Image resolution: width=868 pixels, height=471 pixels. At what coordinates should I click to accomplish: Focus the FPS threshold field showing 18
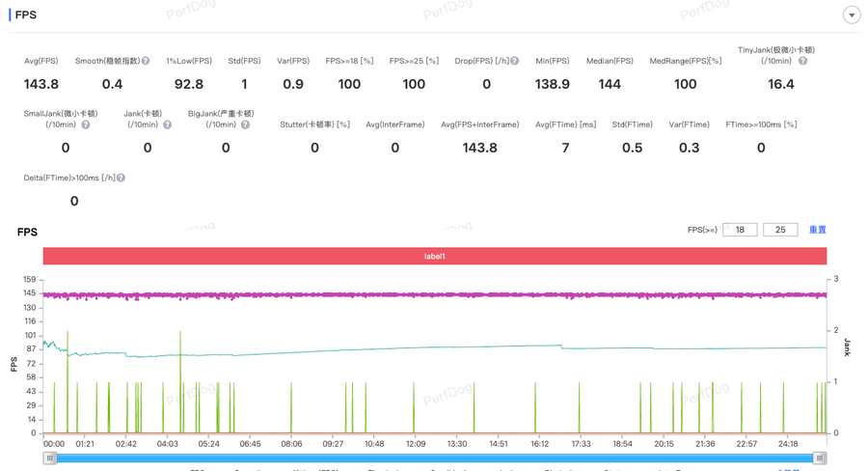(x=740, y=230)
